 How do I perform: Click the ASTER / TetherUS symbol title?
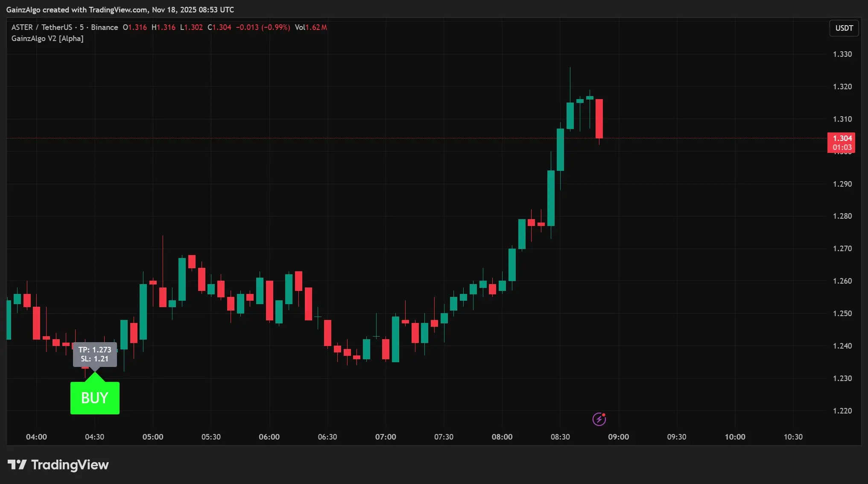click(x=42, y=27)
